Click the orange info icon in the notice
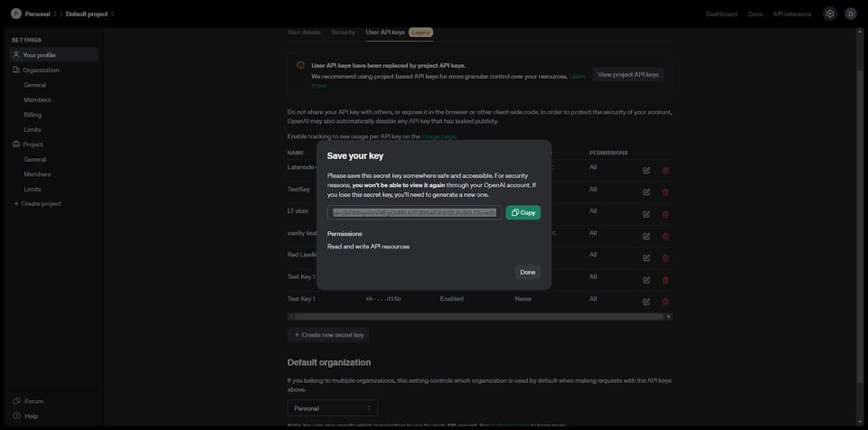Screen dimensions: 868x430 300,65
